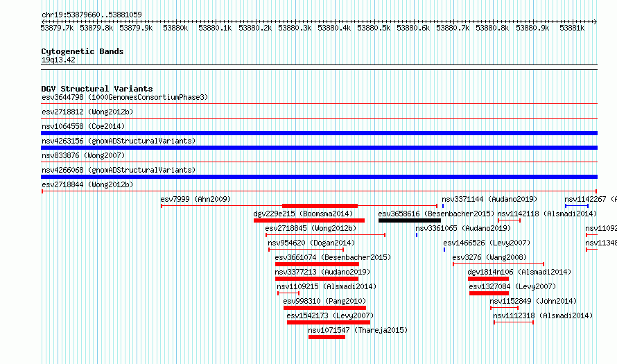Click nsv3377213 (Audano2019) label
617x364 pixels.
tap(322, 272)
